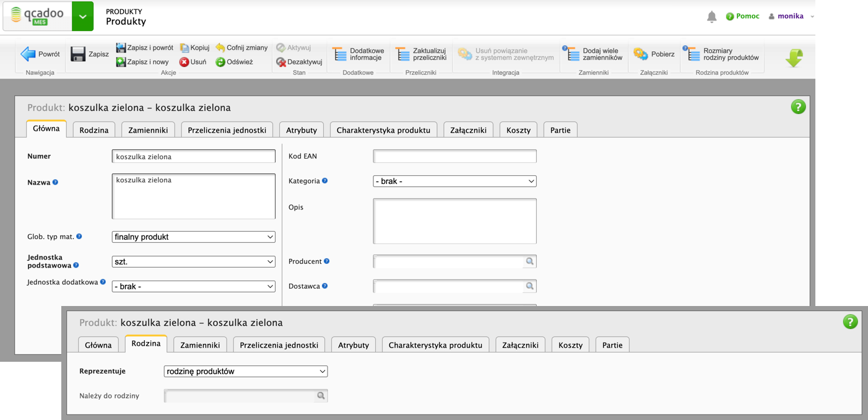Viewport: 868px width, 420px height.
Task: Expand the Glob. typ mat. dropdown
Action: click(x=193, y=237)
